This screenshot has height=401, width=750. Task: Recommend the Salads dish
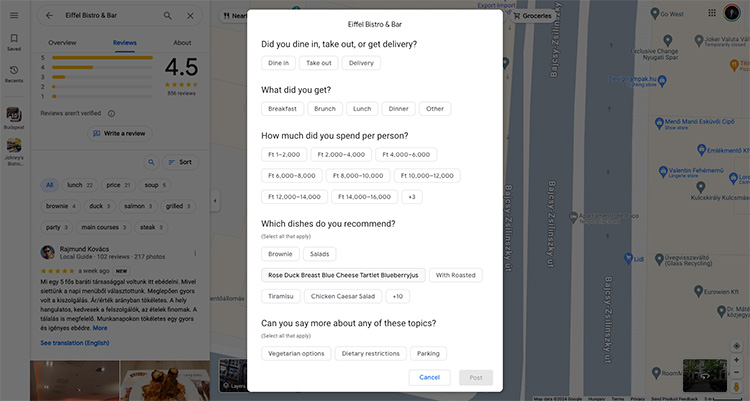(x=320, y=254)
